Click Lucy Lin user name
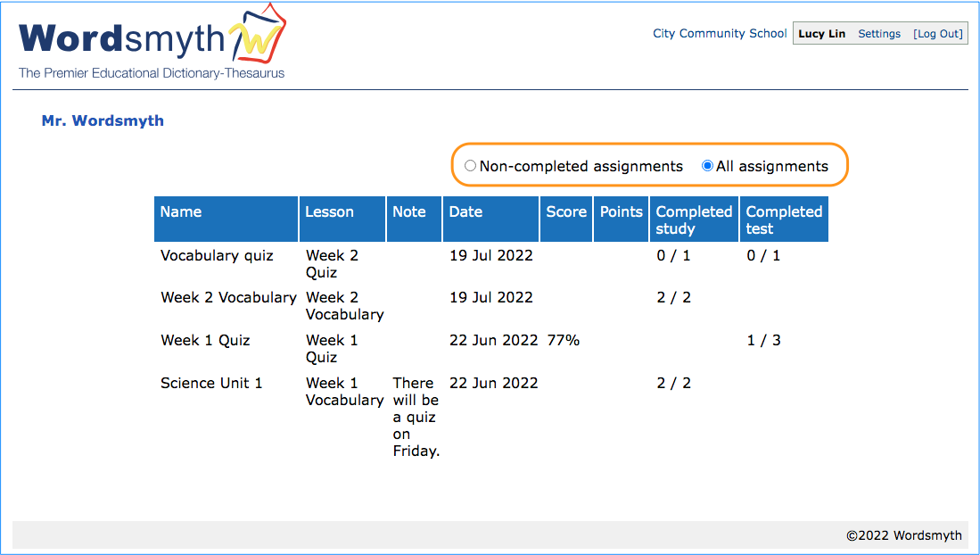Viewport: 980px width, 555px height. (821, 34)
